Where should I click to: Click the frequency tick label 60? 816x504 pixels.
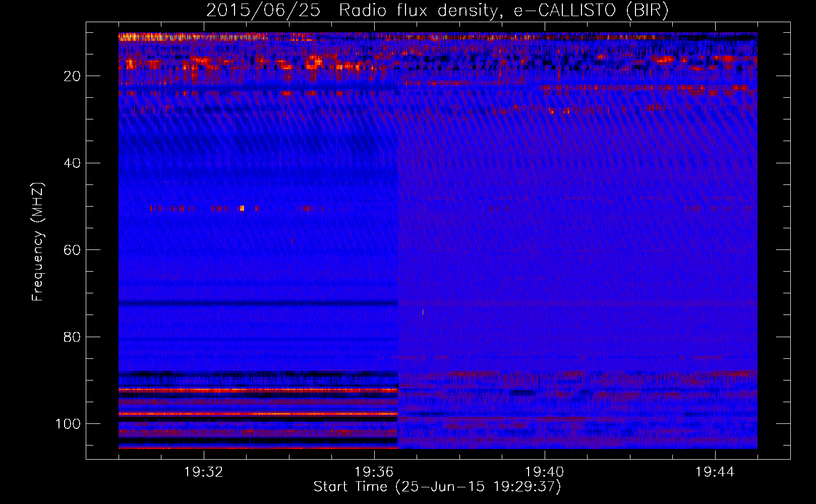(73, 250)
